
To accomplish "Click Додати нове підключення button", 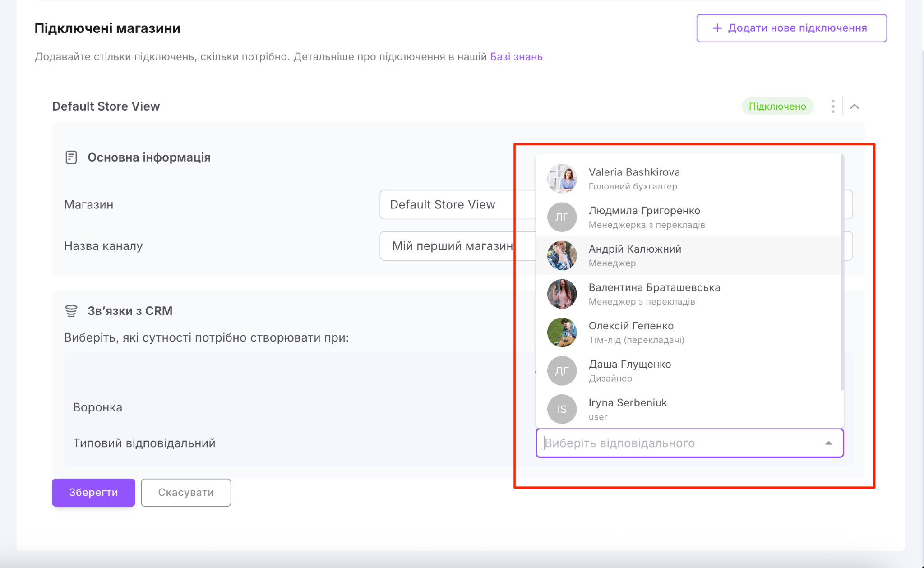I will tap(791, 28).
